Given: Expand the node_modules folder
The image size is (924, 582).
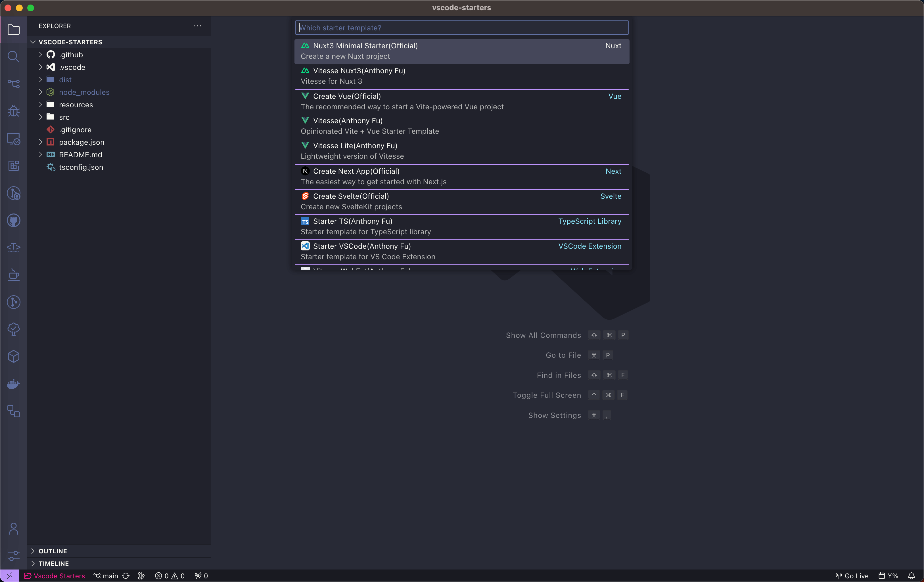Looking at the screenshot, I should coord(84,92).
